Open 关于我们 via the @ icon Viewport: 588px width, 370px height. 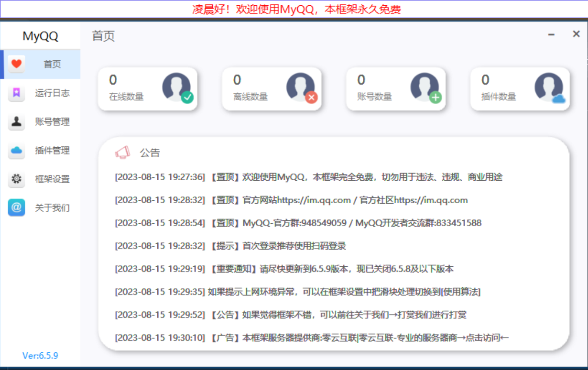tap(16, 207)
